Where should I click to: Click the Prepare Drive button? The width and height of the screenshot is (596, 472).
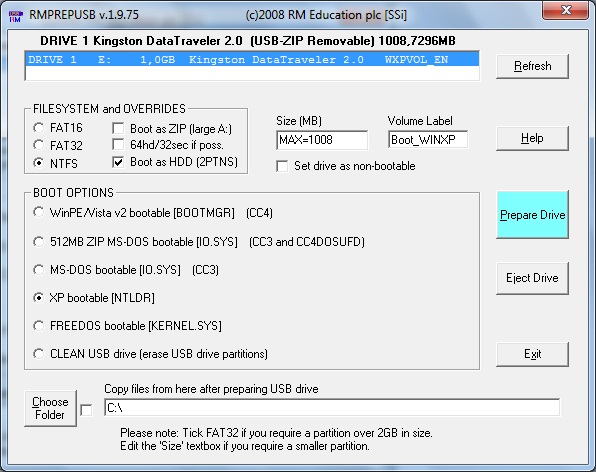532,215
